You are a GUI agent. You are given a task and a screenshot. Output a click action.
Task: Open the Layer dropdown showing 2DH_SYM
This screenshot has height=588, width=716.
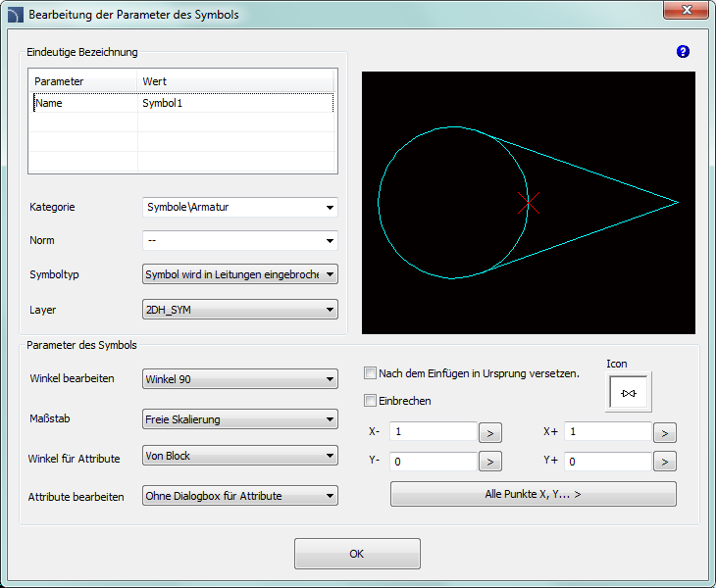[x=329, y=311]
